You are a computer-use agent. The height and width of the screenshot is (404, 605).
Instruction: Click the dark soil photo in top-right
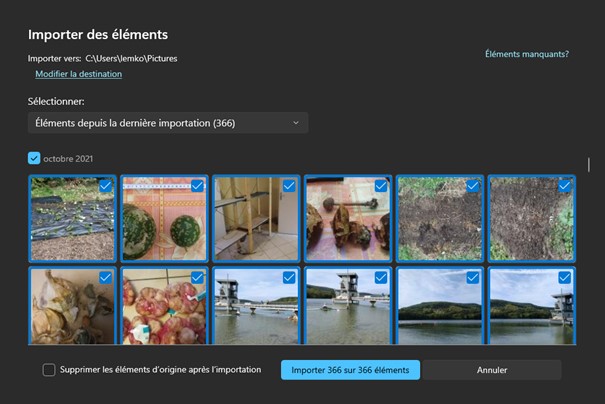[x=530, y=220]
